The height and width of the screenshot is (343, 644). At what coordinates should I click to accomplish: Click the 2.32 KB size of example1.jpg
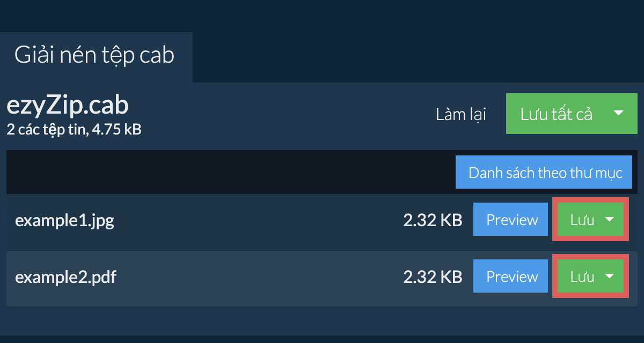(433, 220)
